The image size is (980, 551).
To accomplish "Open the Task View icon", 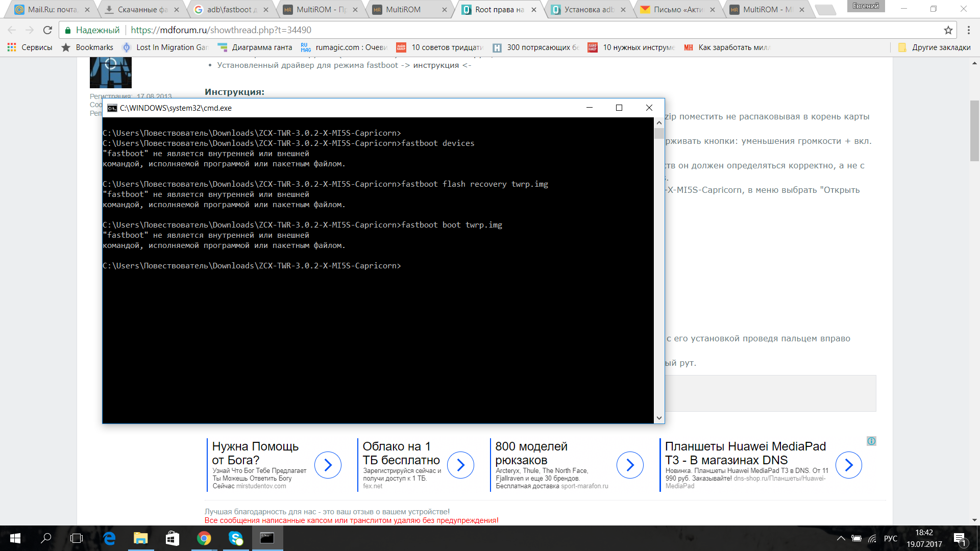I will (x=77, y=538).
